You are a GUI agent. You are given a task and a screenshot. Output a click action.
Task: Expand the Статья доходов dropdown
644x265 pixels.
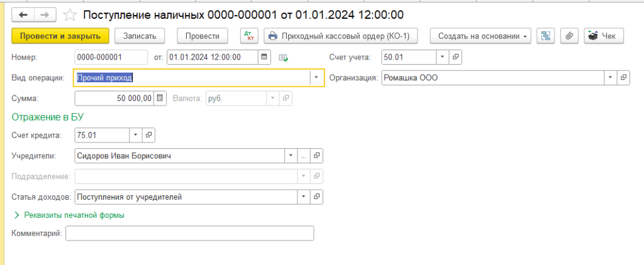[x=304, y=197]
